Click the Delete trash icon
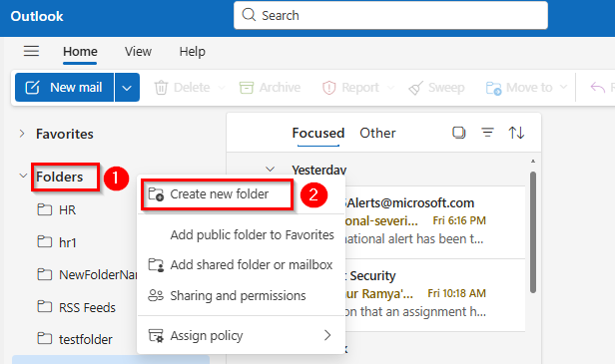Screen dimensions: 615x364 161,88
